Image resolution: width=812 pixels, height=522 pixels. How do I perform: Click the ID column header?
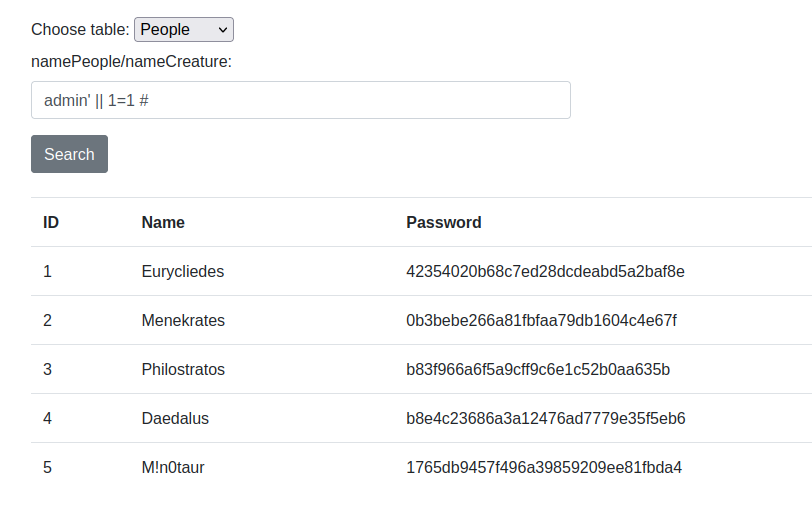[x=51, y=222]
